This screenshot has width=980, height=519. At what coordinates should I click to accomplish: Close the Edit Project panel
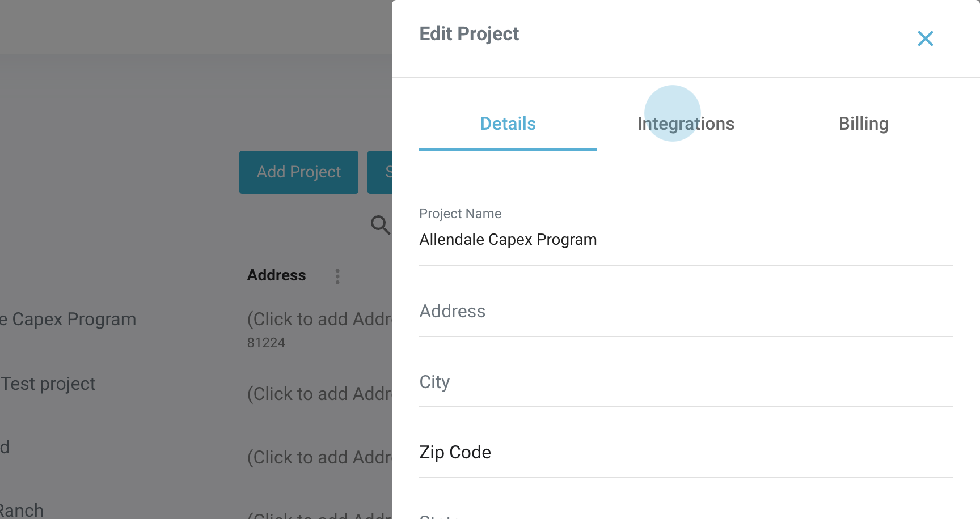(x=925, y=39)
